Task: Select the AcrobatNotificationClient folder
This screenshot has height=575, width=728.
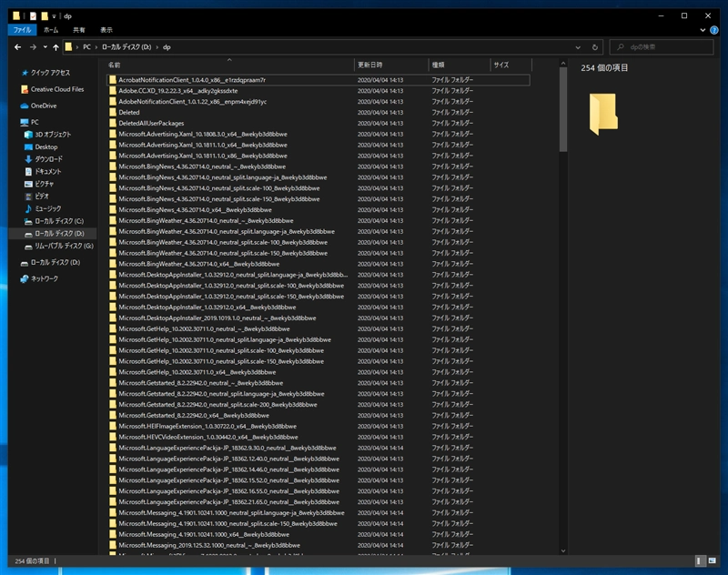Action: click(x=318, y=80)
